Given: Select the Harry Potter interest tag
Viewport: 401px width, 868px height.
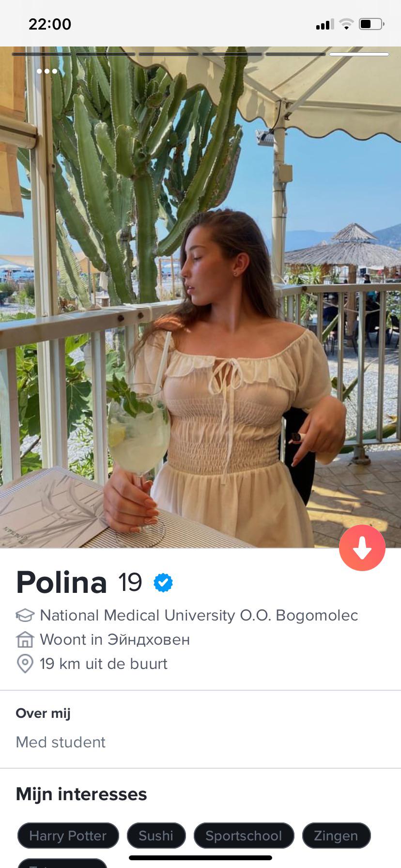Looking at the screenshot, I should pos(68,836).
